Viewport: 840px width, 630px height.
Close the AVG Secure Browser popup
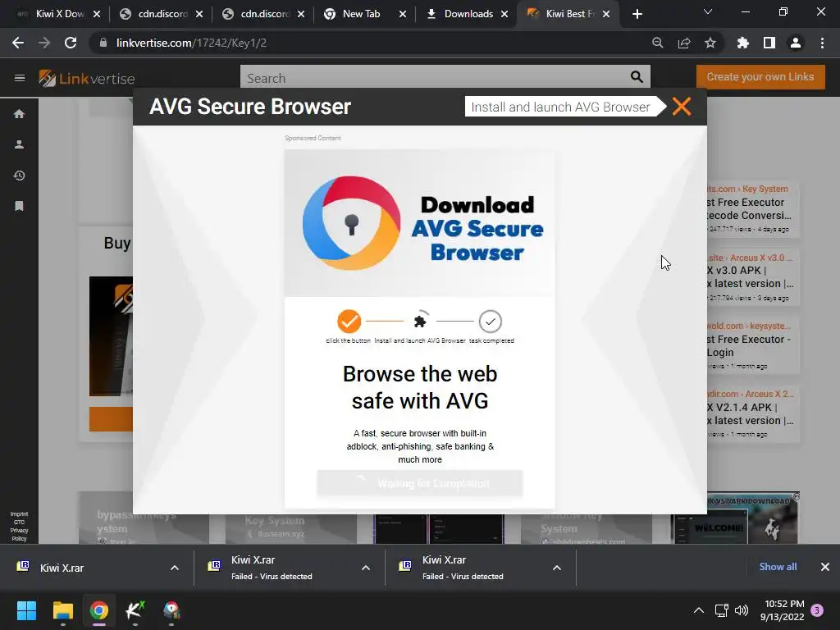[682, 107]
